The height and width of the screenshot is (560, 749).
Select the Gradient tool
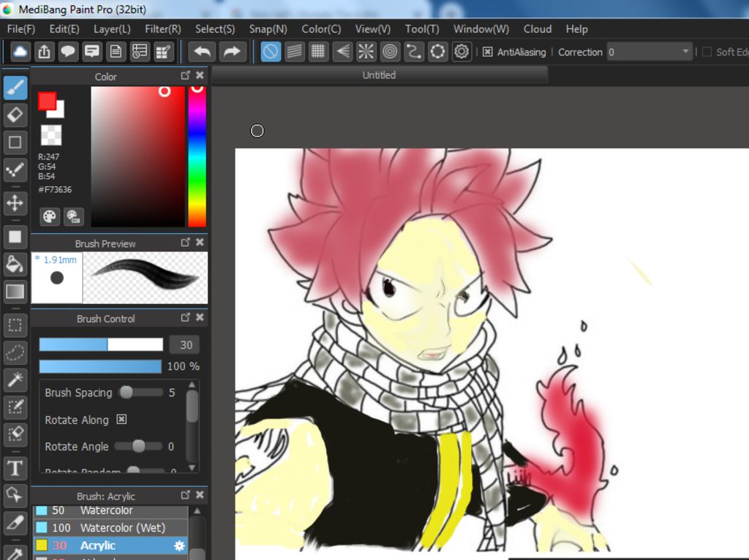click(x=15, y=291)
